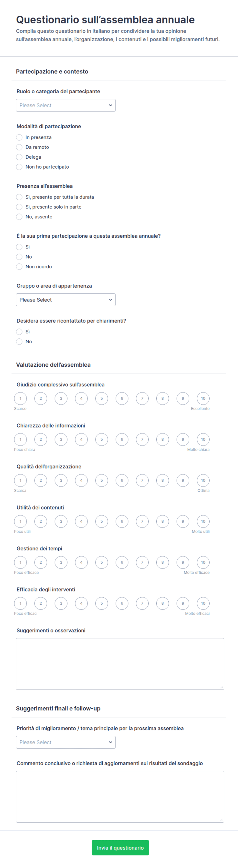Submit with Invia il questionario button
The height and width of the screenshot is (868, 238).
click(x=120, y=848)
